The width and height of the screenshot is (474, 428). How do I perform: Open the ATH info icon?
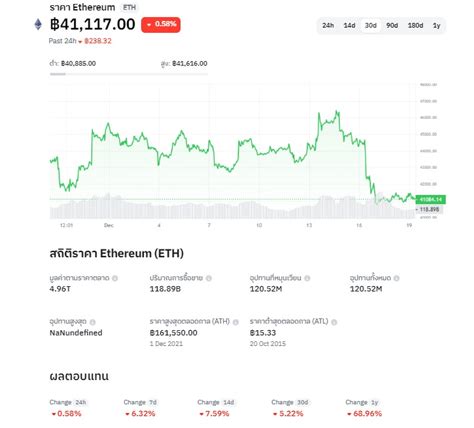pos(236,322)
